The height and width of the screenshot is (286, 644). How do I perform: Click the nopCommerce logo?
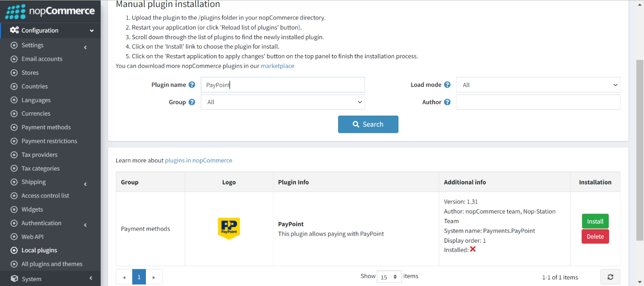(x=50, y=11)
